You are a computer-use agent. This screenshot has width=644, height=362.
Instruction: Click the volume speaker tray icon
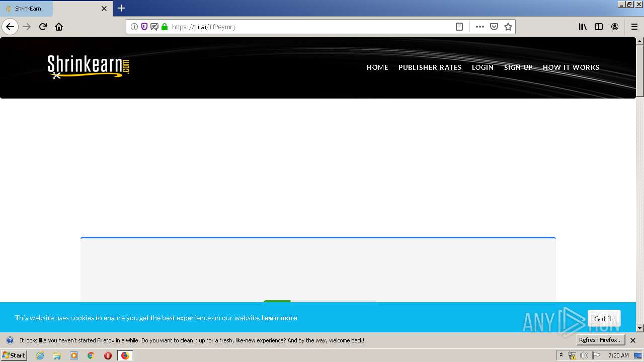584,355
